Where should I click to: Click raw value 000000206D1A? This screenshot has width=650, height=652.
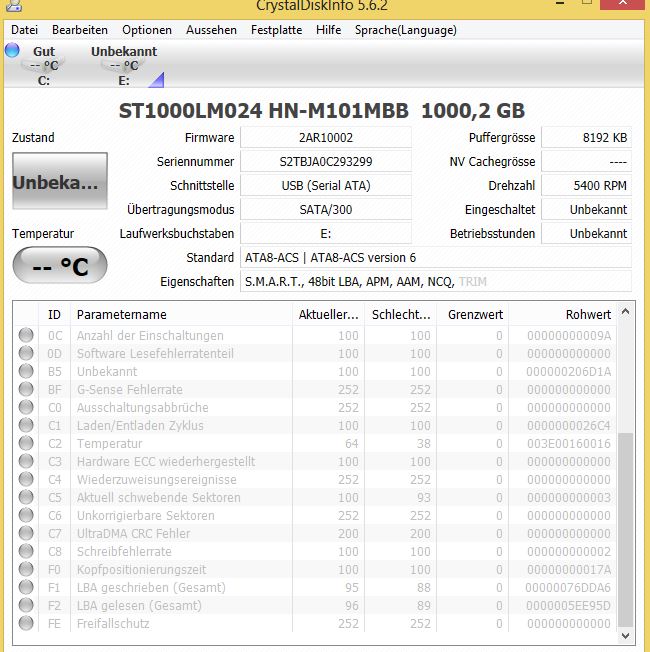(568, 371)
